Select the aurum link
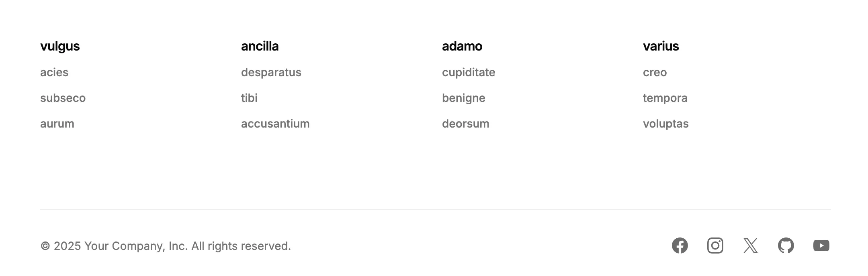The width and height of the screenshot is (868, 276). (x=57, y=124)
